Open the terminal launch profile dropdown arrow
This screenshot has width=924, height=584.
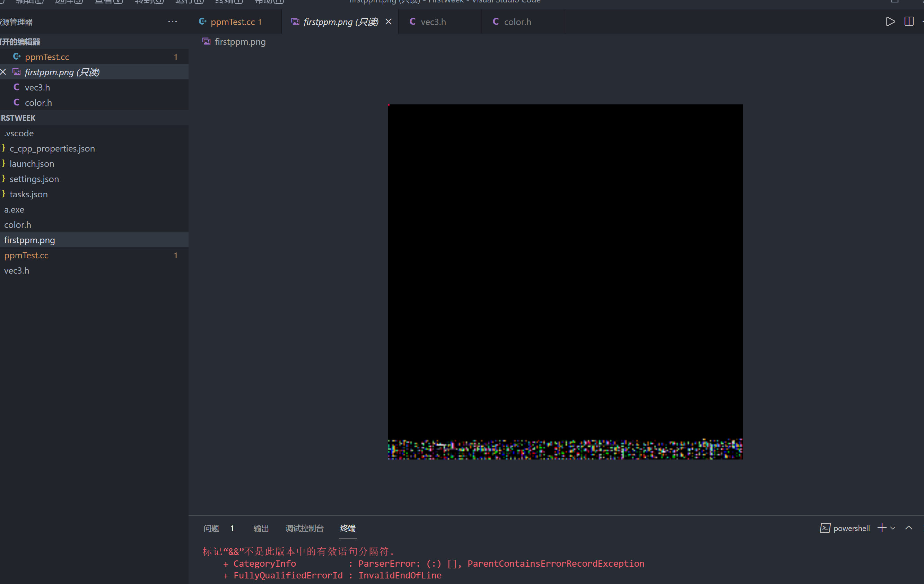(x=893, y=528)
